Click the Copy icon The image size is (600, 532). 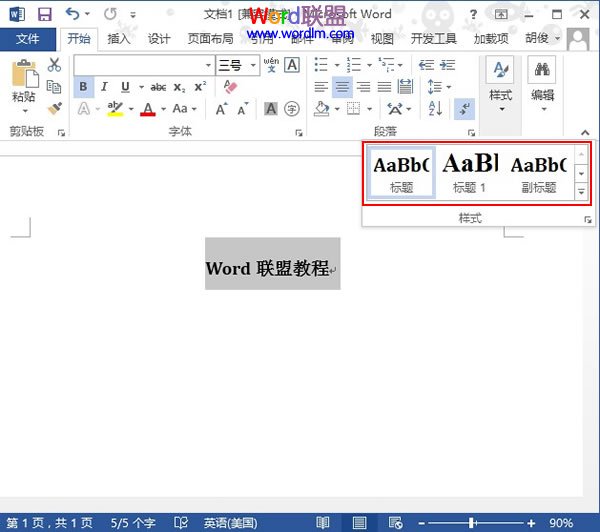[x=54, y=87]
